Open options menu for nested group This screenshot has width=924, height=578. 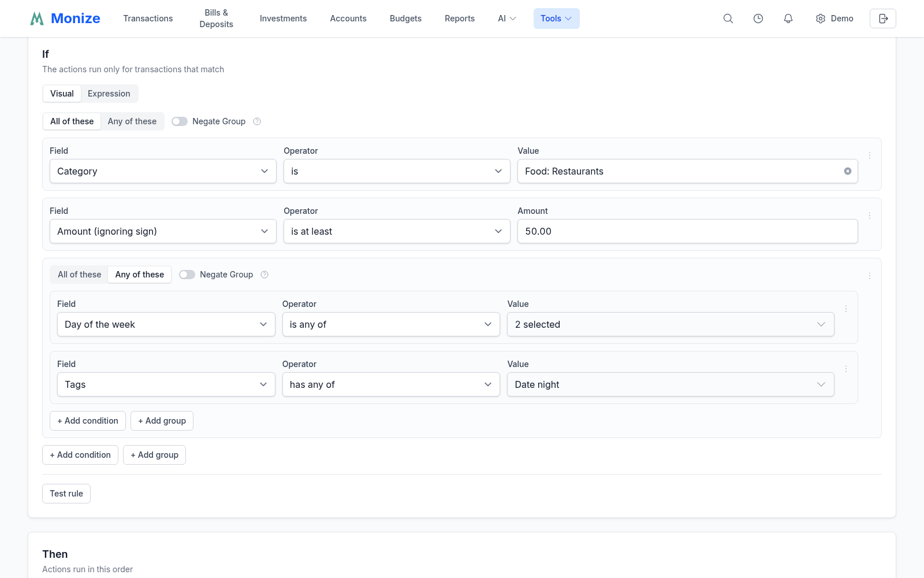pos(870,276)
